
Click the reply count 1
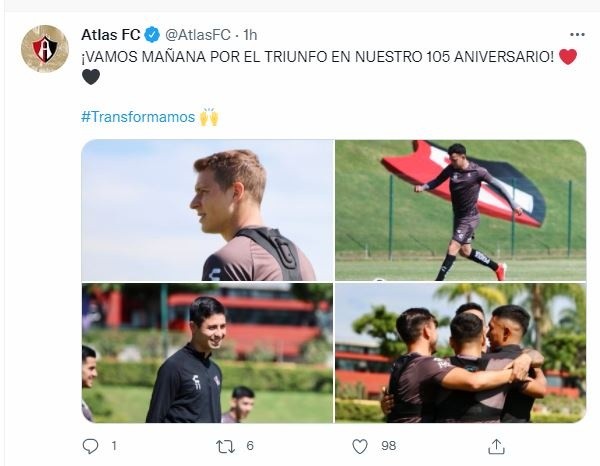pos(114,446)
